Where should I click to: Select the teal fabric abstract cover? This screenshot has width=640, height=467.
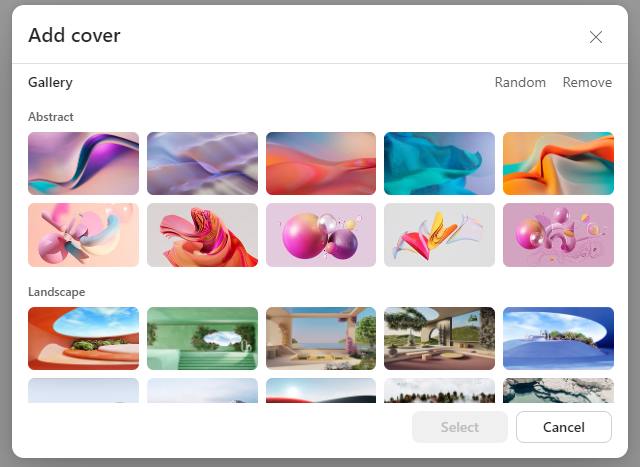(439, 163)
